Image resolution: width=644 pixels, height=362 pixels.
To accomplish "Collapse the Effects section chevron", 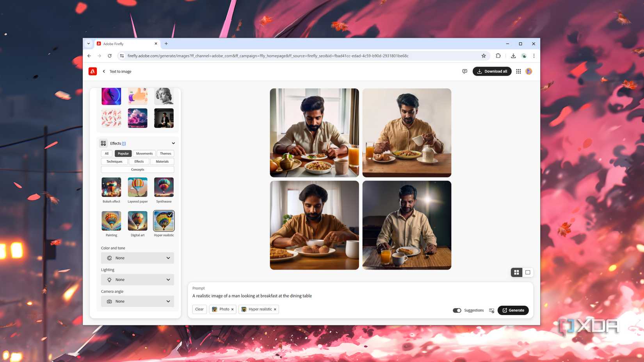I will click(x=173, y=143).
